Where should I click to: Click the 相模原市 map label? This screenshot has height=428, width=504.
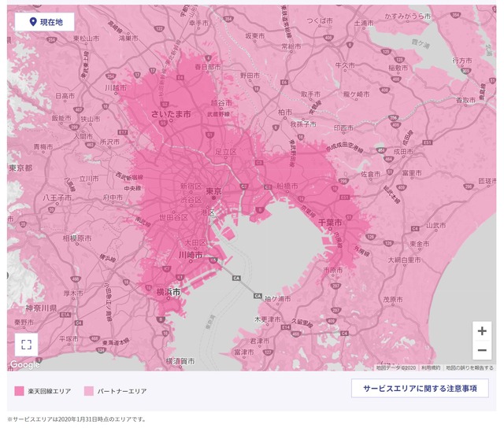pyautogui.click(x=77, y=238)
